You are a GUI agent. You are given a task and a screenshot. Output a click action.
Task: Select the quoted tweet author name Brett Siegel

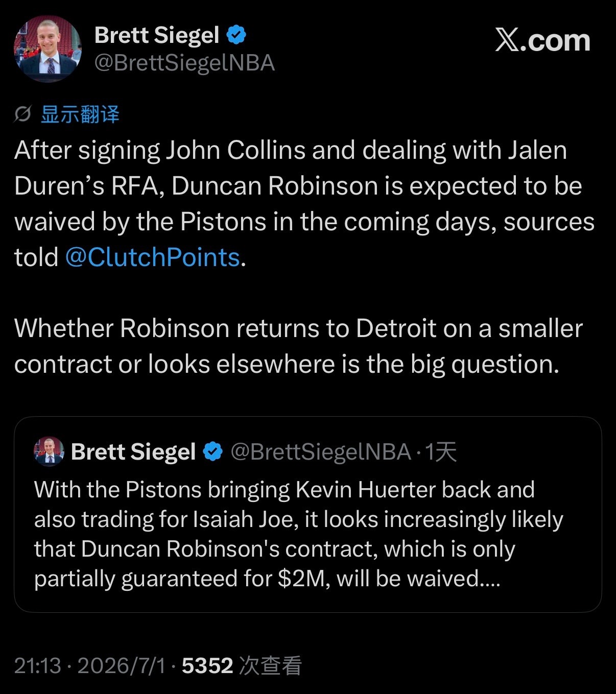[x=133, y=451]
